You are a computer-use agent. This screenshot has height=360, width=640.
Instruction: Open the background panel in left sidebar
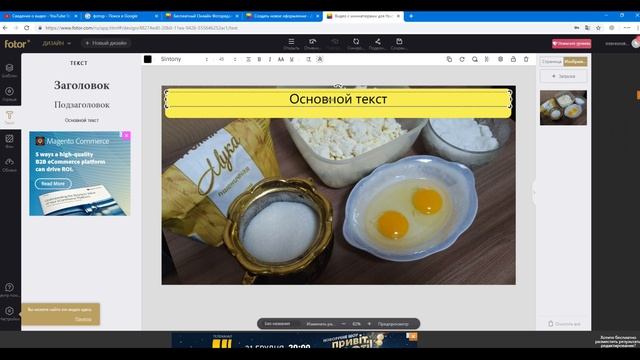point(9,139)
